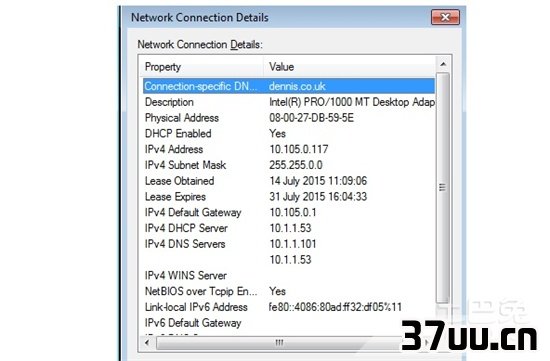550x361 pixels.
Task: Click the 10.105.0.1 gateway value
Action: pos(293,213)
